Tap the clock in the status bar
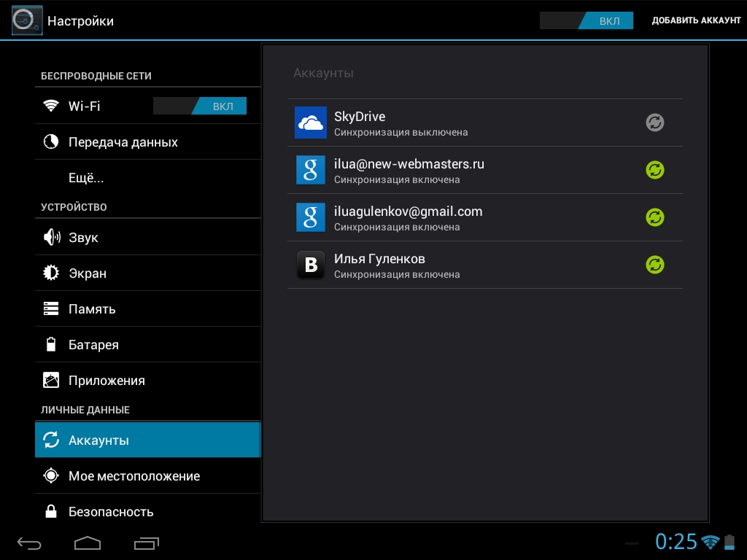Viewport: 747px width, 560px height. (x=676, y=542)
